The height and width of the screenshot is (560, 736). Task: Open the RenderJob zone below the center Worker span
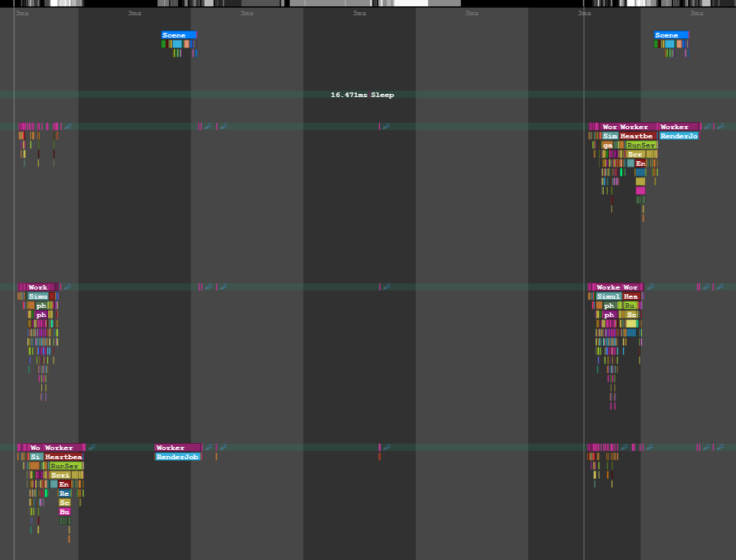177,456
